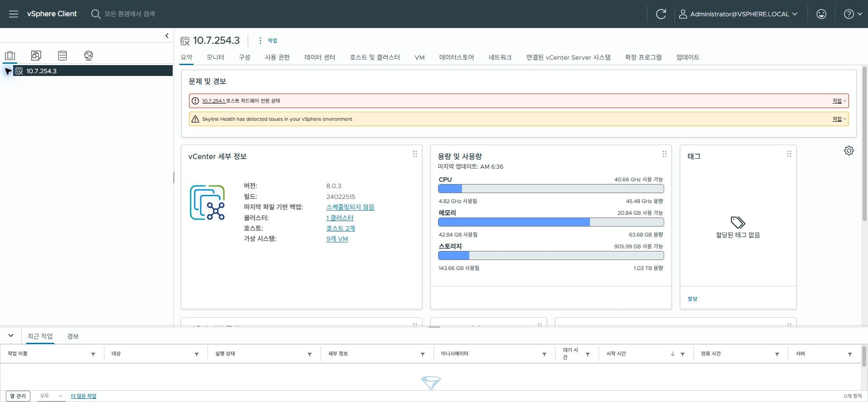The image size is (868, 402).
Task: Collapse the left navigation pane chevron
Action: point(167,36)
